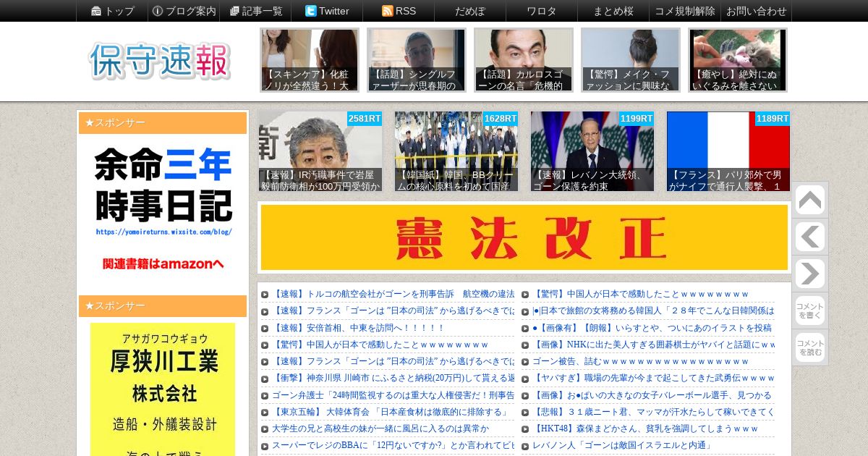868x456 pixels.
Task: Open the レバノン大統領 featured article
Action: pyautogui.click(x=592, y=151)
